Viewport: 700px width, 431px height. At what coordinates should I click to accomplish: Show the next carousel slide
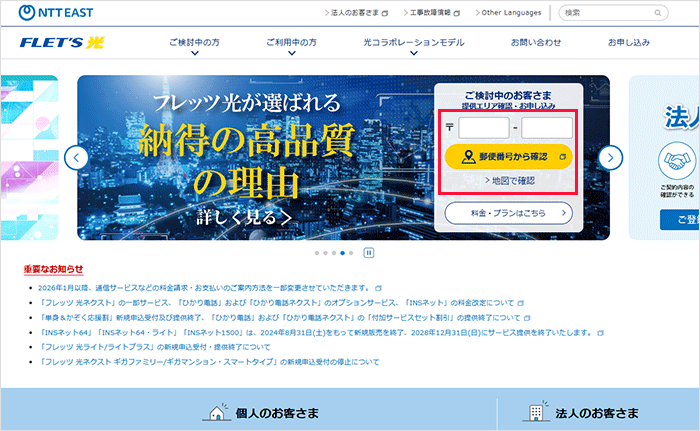610,158
